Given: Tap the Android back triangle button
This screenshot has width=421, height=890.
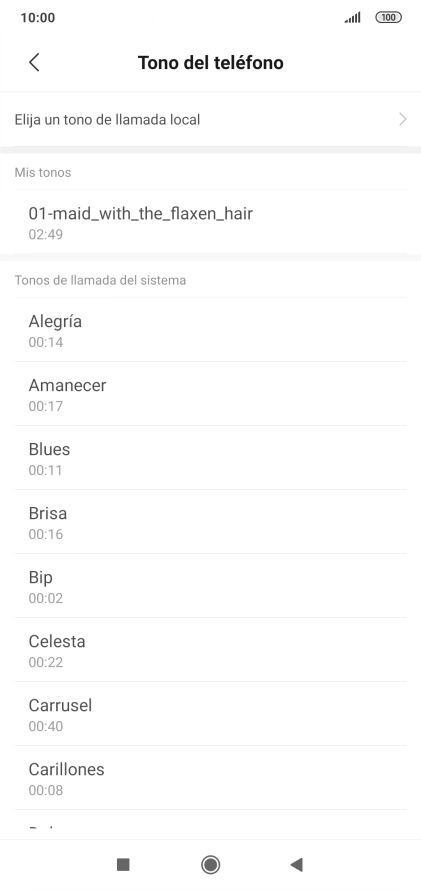Looking at the screenshot, I should click(296, 864).
